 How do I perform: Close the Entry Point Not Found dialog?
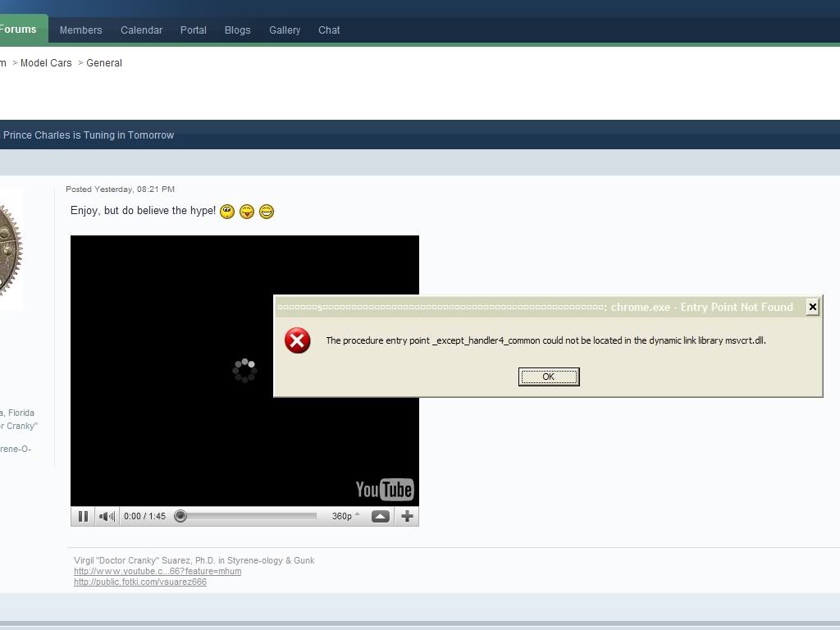click(x=813, y=307)
